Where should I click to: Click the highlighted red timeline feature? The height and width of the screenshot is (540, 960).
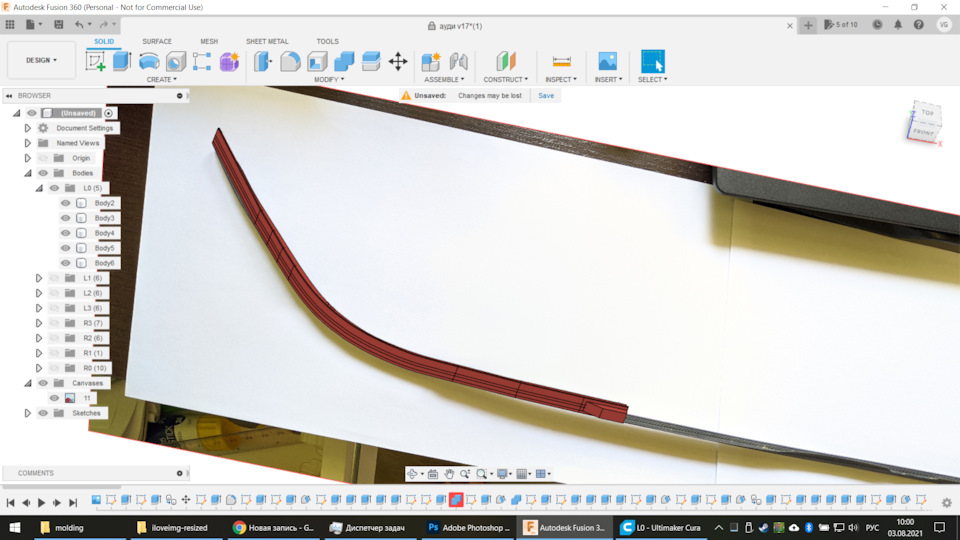pos(456,500)
